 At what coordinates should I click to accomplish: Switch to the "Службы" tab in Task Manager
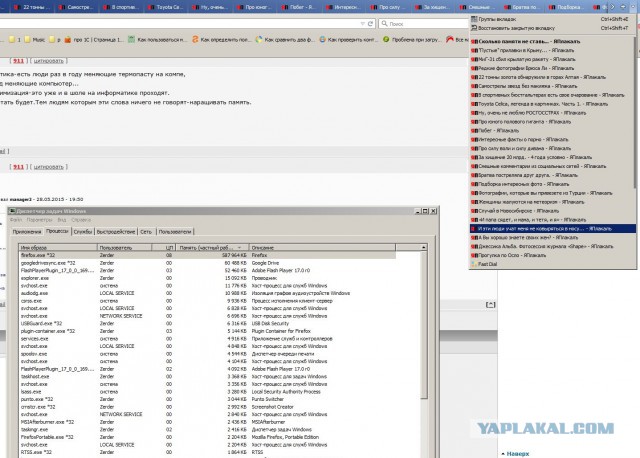pyautogui.click(x=83, y=232)
